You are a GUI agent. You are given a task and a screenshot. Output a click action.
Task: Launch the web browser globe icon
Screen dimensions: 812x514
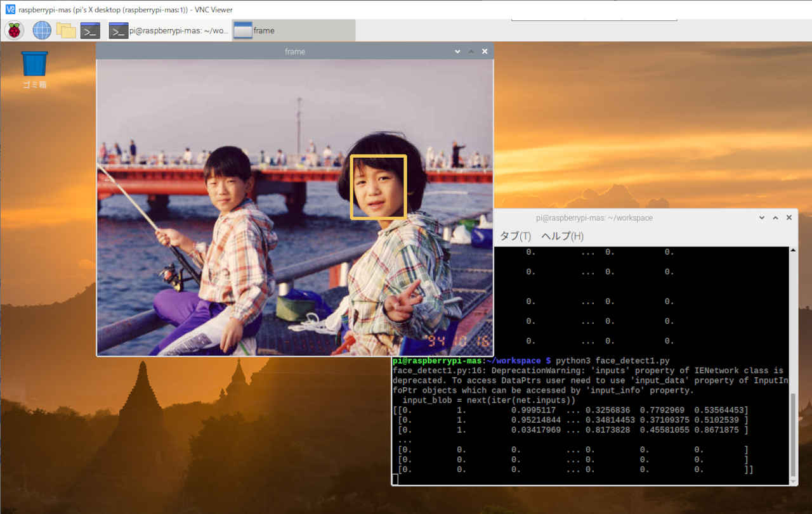coord(42,30)
